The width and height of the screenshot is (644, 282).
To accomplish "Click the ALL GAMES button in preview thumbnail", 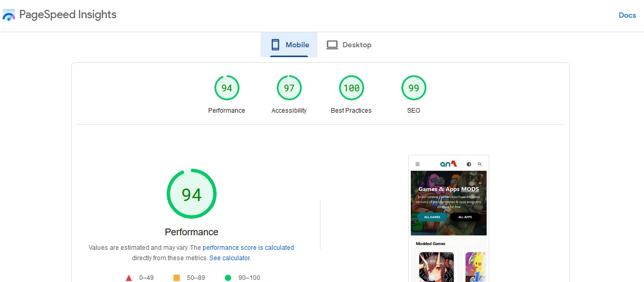I will click(x=432, y=217).
